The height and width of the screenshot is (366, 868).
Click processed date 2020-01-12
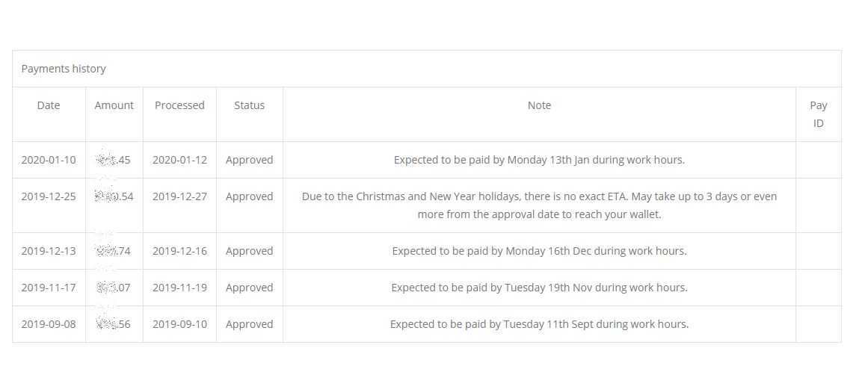(x=179, y=160)
